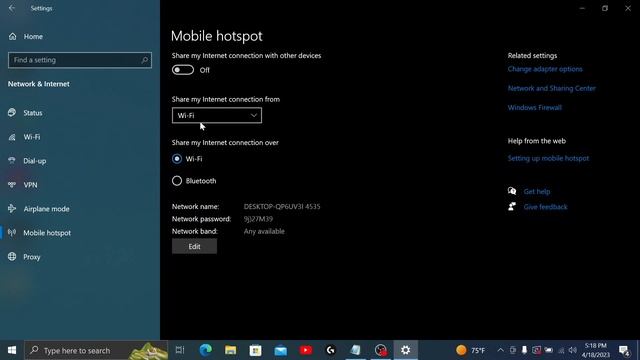640x360 pixels.
Task: Select Bluetooth radio button for sharing over
Action: tap(177, 181)
